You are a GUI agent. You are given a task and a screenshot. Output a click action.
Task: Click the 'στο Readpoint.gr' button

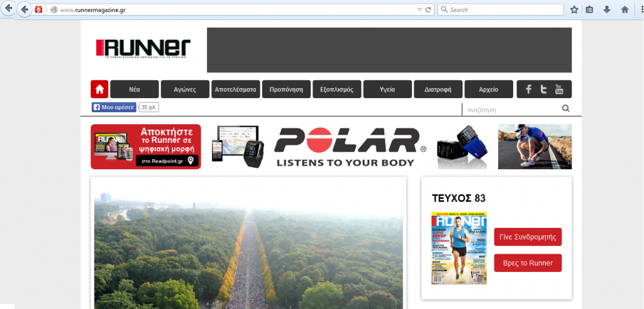click(x=167, y=160)
